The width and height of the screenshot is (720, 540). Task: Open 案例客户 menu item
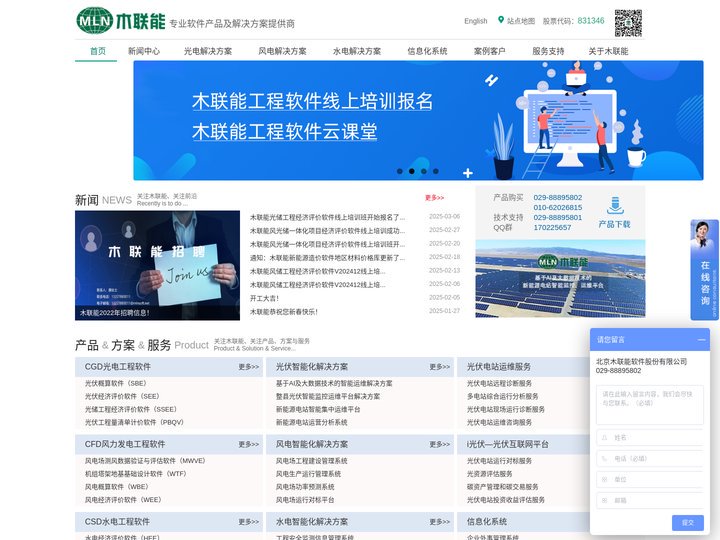tap(489, 51)
